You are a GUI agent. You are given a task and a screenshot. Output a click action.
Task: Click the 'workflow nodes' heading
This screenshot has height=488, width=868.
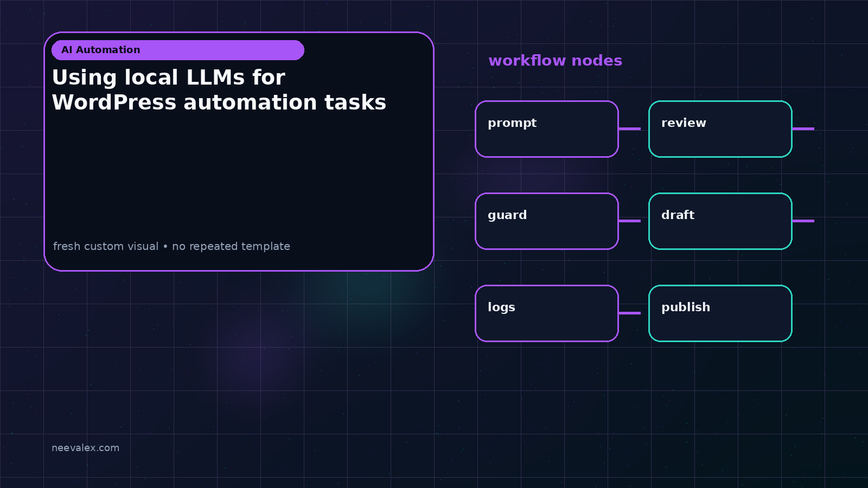555,60
